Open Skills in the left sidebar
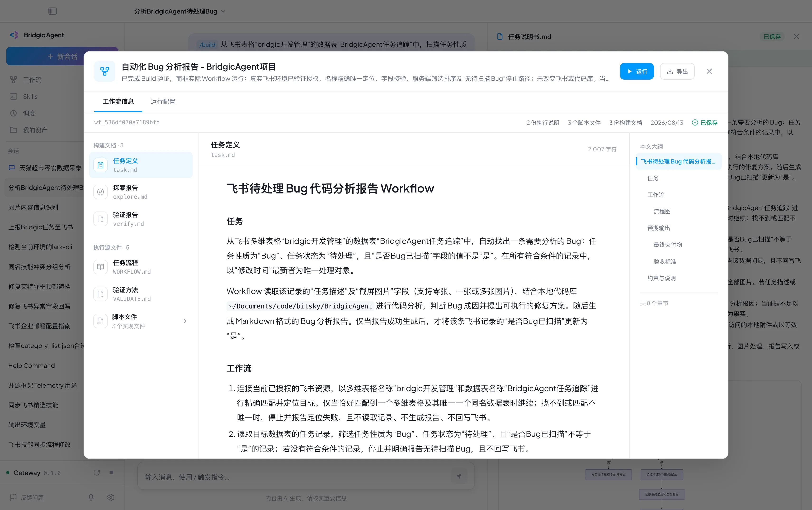This screenshot has height=510, width=812. pyautogui.click(x=30, y=96)
